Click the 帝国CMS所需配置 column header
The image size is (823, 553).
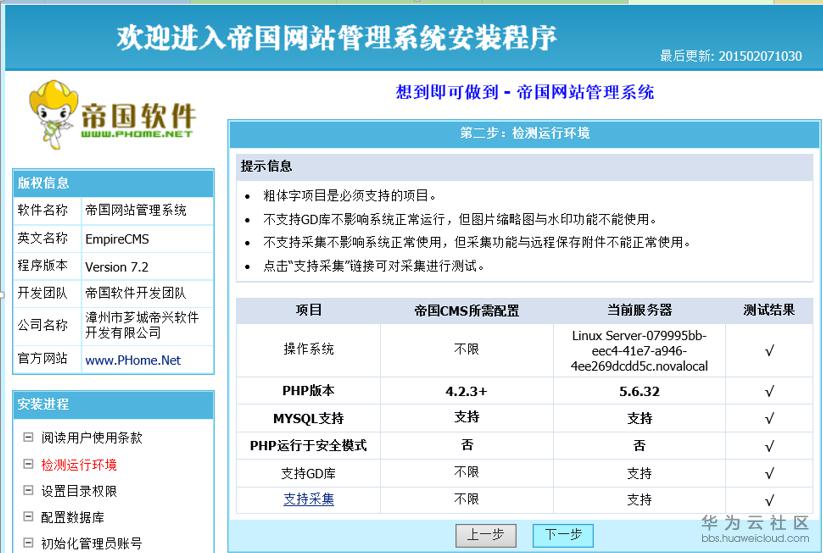point(466,311)
